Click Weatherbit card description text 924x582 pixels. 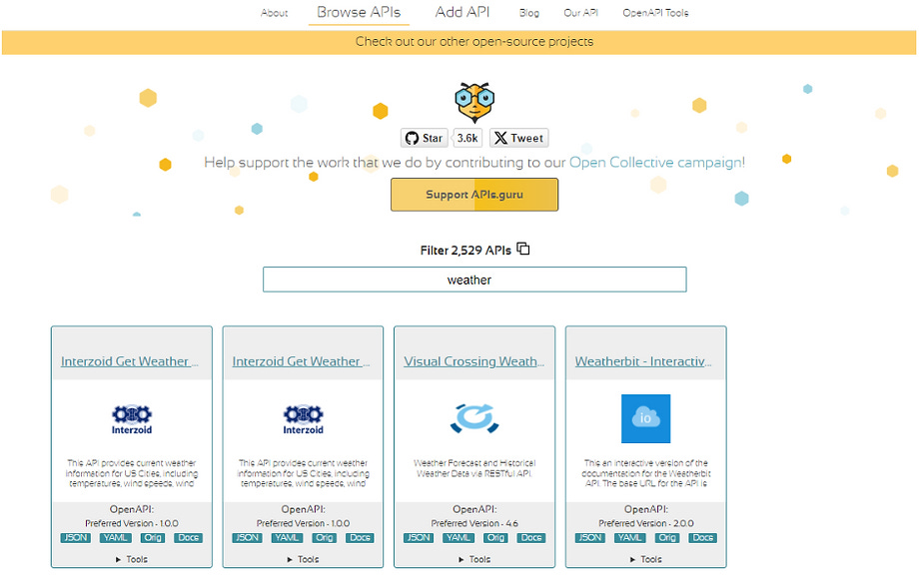(646, 473)
